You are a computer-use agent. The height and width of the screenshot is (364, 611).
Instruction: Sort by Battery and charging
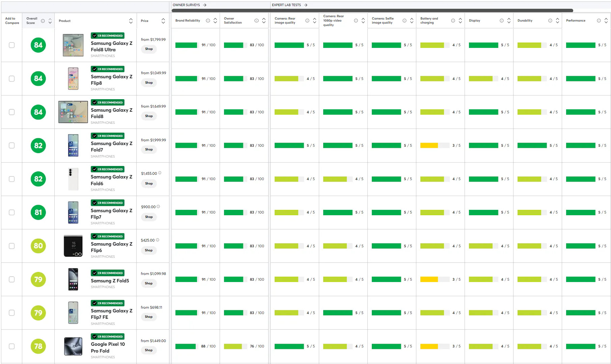pos(461,21)
